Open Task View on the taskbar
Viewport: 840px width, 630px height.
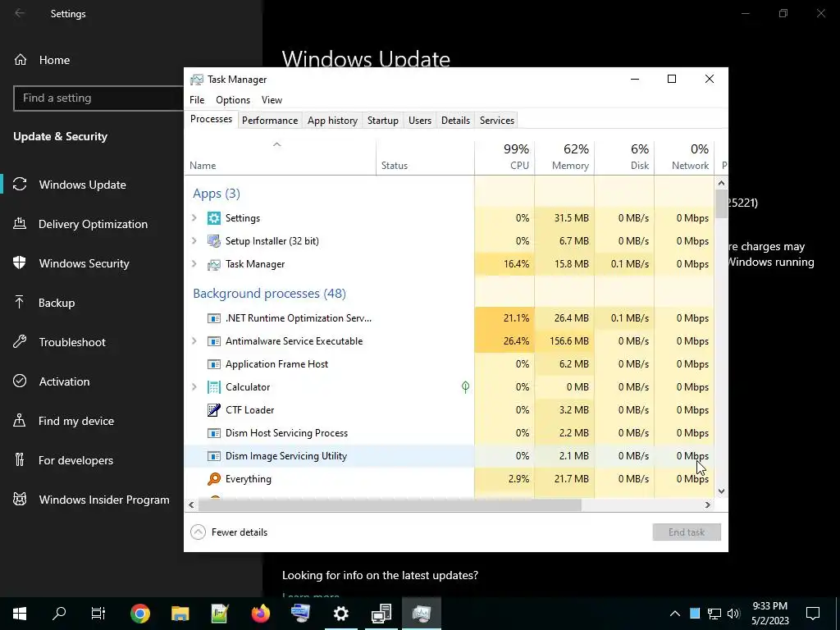click(98, 614)
